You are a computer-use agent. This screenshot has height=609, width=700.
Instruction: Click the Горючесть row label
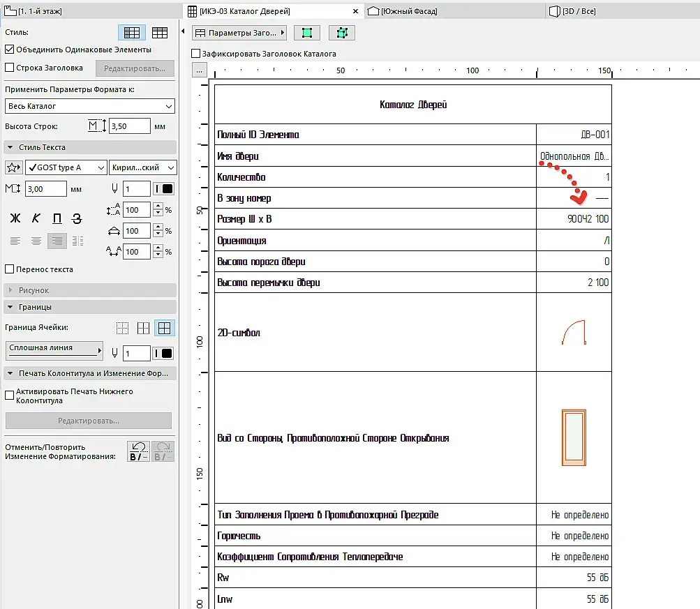(x=239, y=536)
